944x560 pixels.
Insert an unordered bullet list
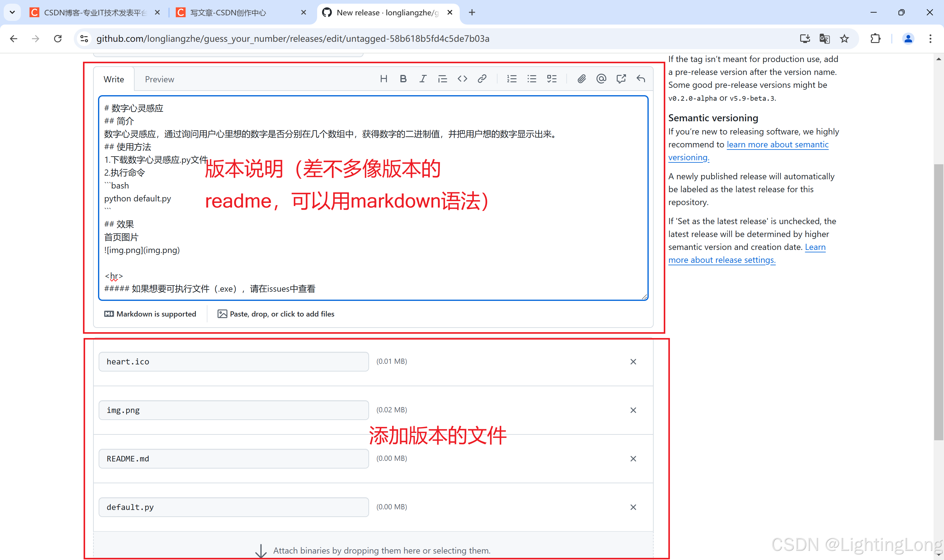click(532, 79)
